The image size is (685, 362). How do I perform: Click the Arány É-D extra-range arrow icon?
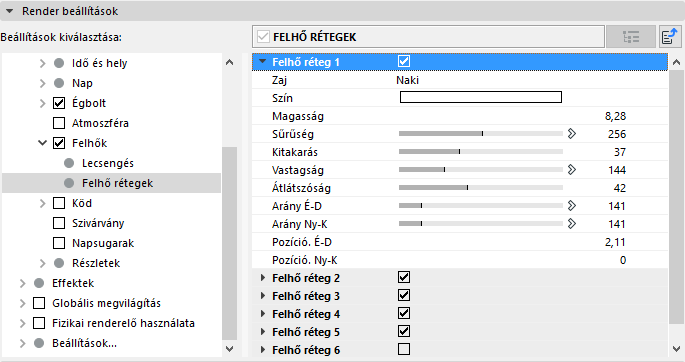[x=571, y=205]
